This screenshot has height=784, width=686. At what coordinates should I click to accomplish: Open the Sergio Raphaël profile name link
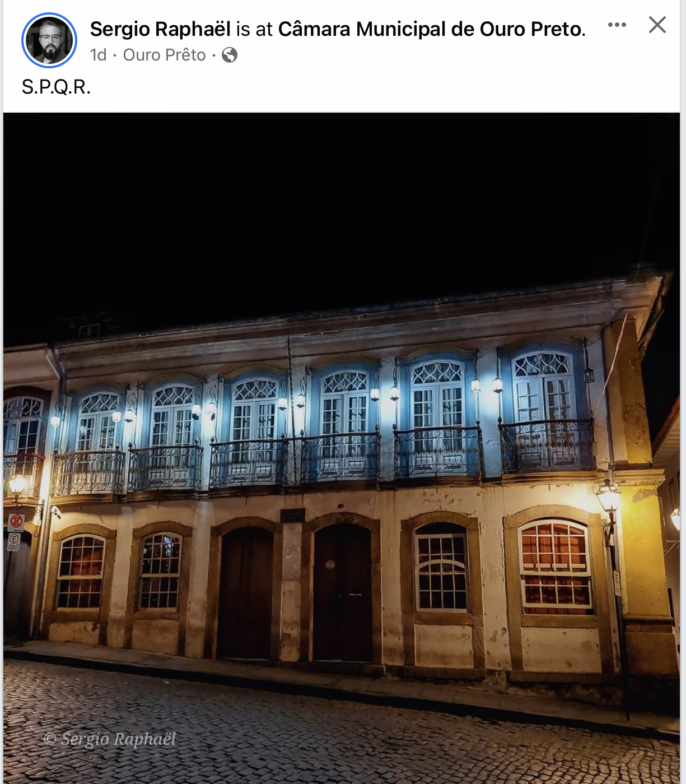160,29
